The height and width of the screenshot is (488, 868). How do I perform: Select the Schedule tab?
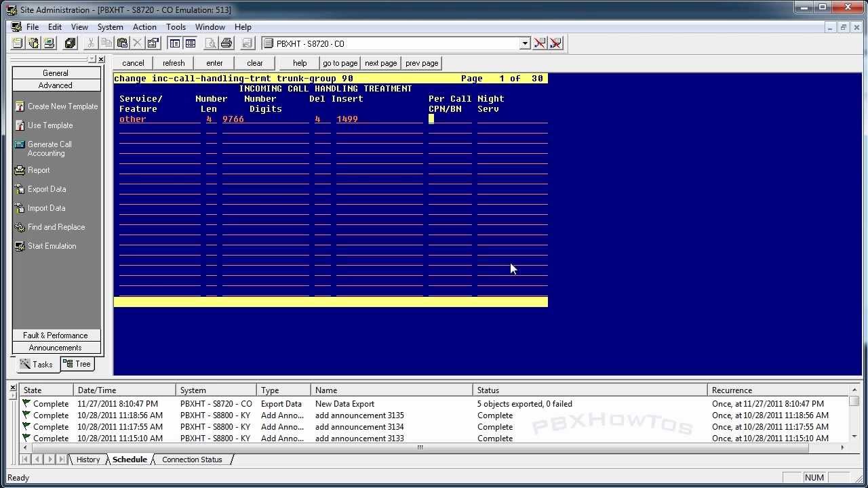[x=130, y=460]
